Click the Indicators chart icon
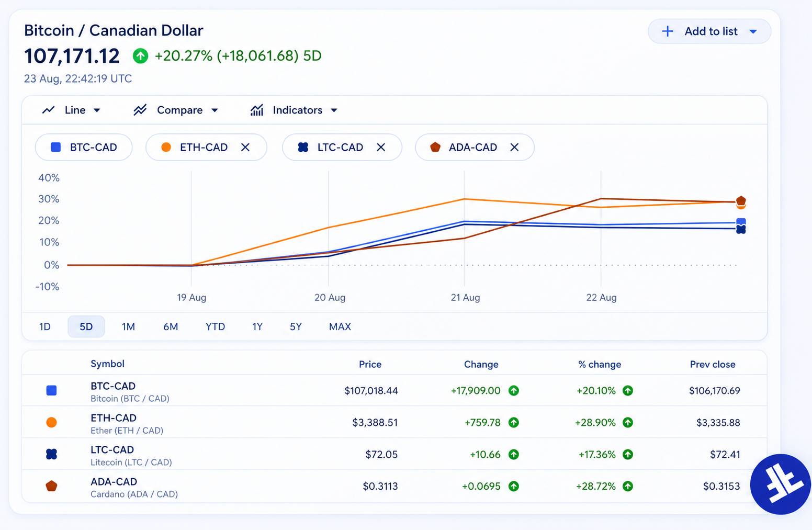The image size is (812, 530). click(x=257, y=110)
